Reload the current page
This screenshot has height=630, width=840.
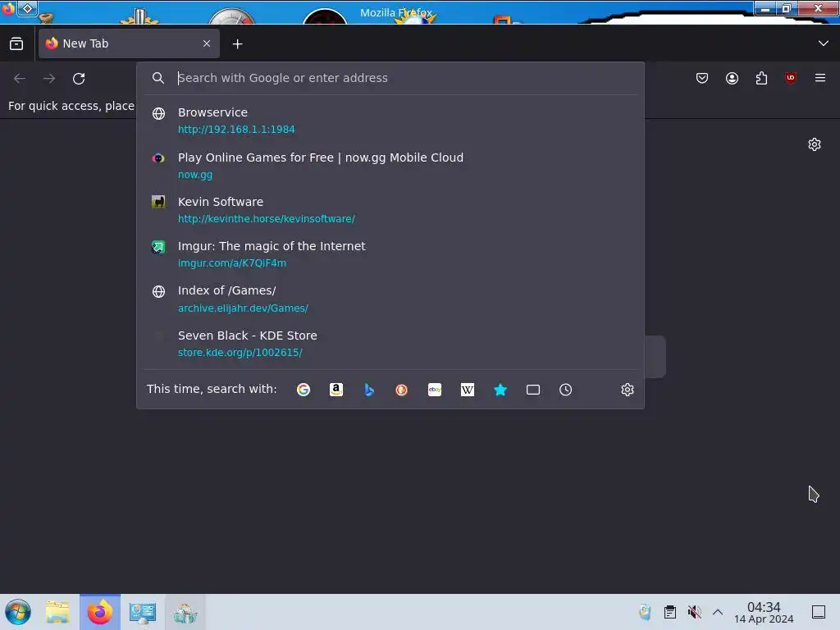click(x=79, y=78)
